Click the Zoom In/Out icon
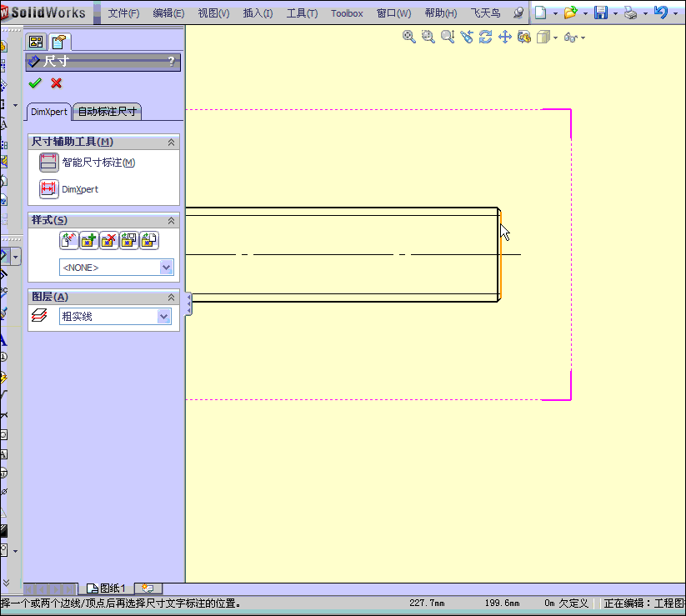 [x=448, y=37]
